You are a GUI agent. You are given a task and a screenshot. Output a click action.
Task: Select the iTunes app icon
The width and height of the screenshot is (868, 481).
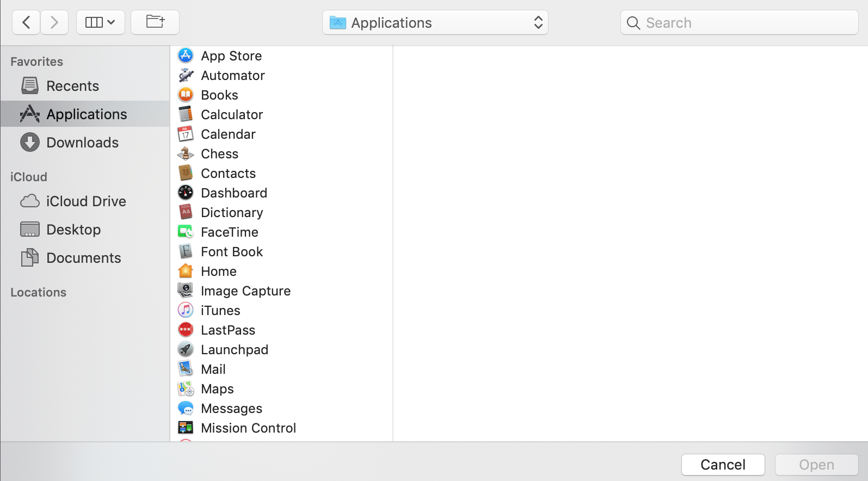point(186,310)
